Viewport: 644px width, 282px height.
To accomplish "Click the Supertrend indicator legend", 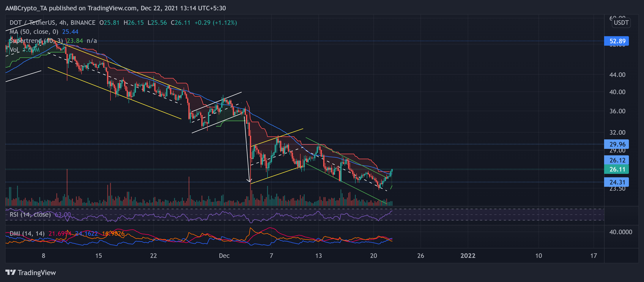I will tap(36, 41).
